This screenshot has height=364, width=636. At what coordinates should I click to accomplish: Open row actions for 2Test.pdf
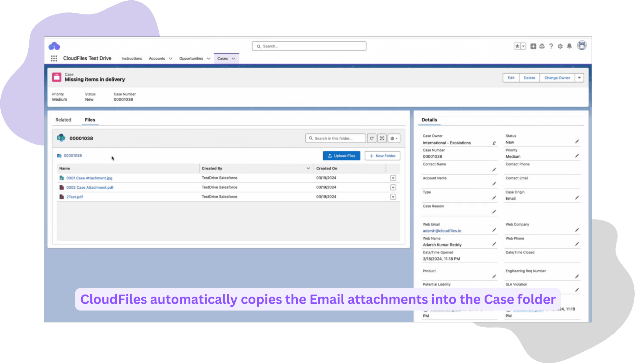click(x=393, y=197)
